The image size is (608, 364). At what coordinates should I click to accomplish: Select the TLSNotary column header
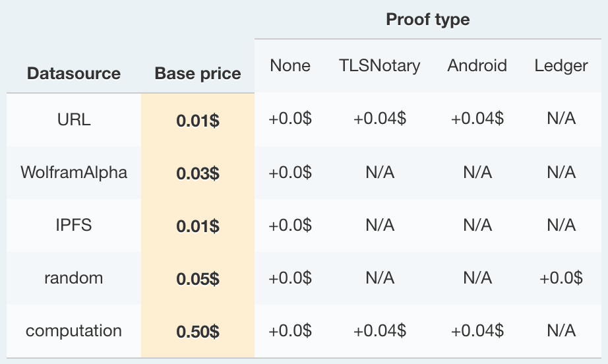pyautogui.click(x=380, y=65)
